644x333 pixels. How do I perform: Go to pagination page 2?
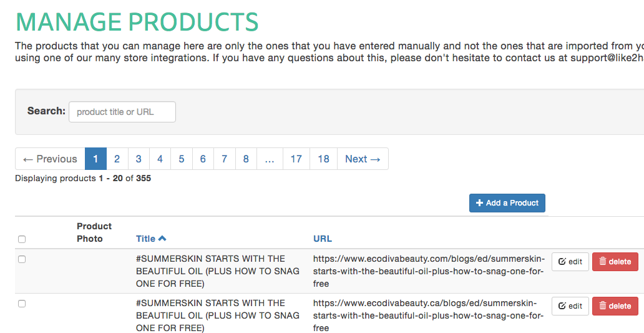[117, 159]
